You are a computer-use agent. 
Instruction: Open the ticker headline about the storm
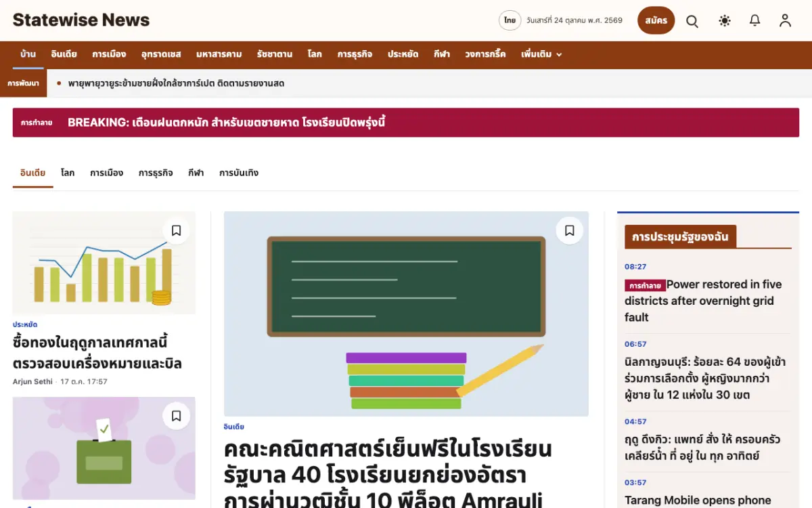click(x=176, y=83)
